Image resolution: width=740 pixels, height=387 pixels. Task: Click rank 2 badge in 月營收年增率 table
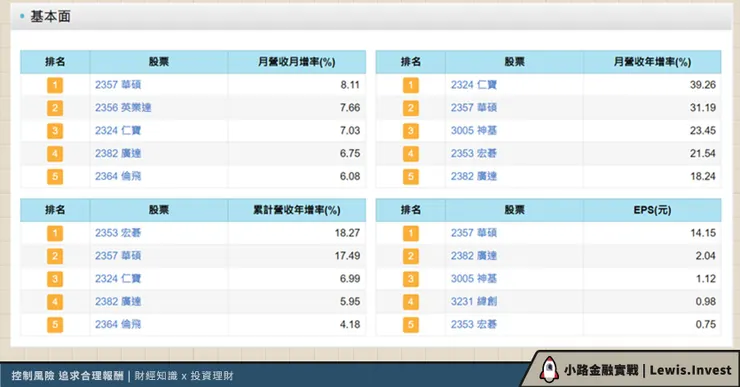411,108
